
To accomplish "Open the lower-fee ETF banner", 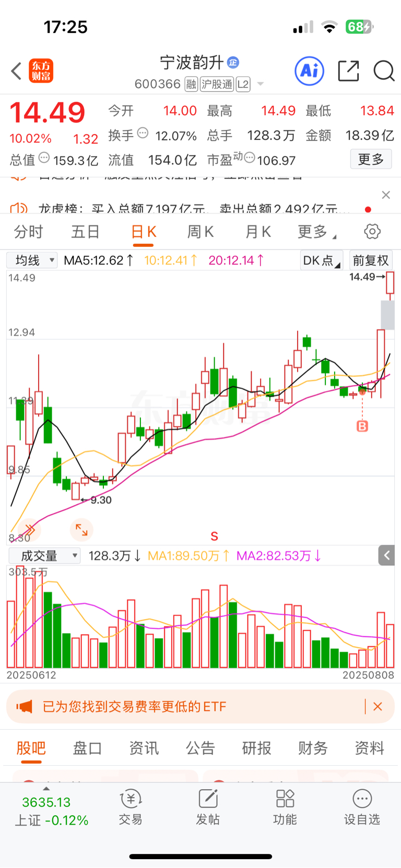I will [200, 707].
